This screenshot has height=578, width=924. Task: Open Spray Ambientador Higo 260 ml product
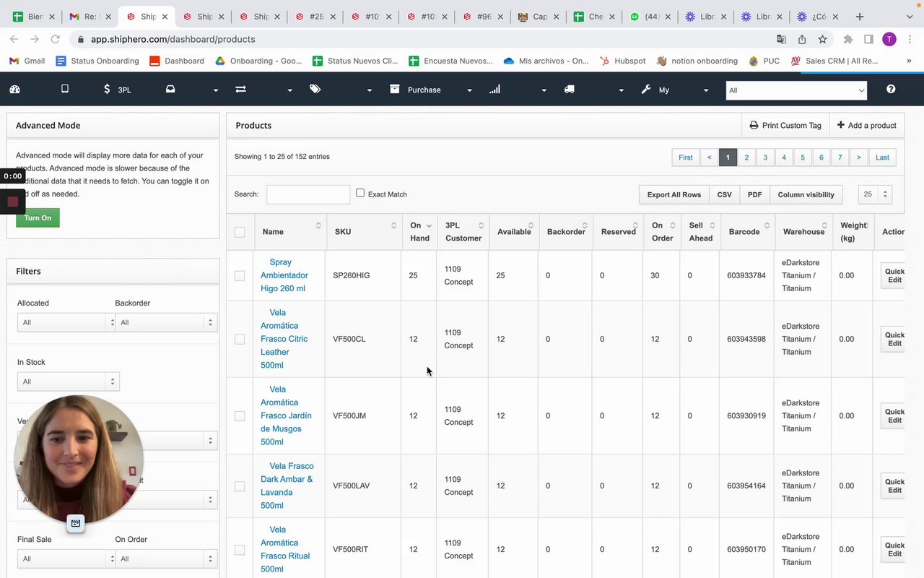[x=284, y=275]
